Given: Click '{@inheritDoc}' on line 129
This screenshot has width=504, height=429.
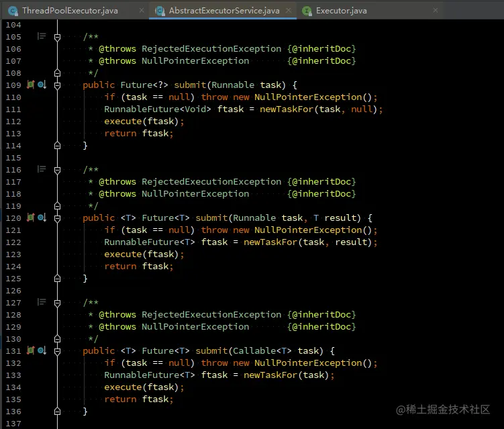Looking at the screenshot, I should pos(321,327).
